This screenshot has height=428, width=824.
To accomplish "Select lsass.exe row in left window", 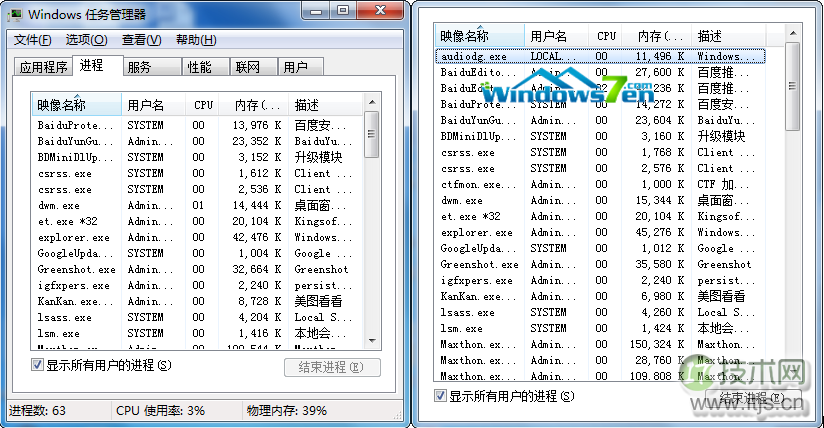I will (197, 318).
